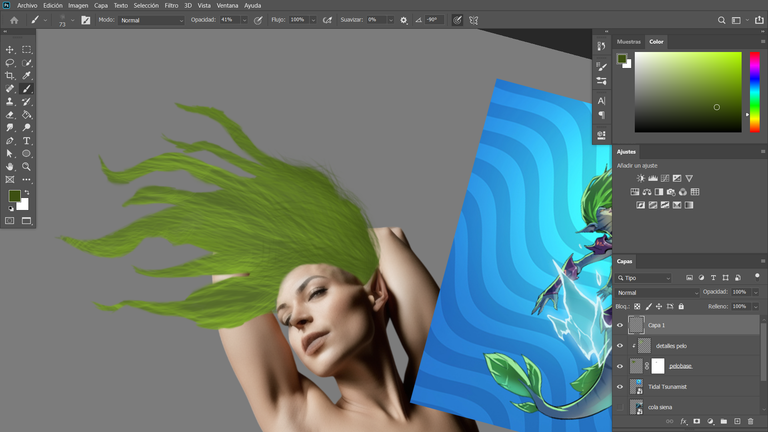Select the Brush tool in the toolbox
Viewport: 768px width, 432px height.
pyautogui.click(x=26, y=89)
